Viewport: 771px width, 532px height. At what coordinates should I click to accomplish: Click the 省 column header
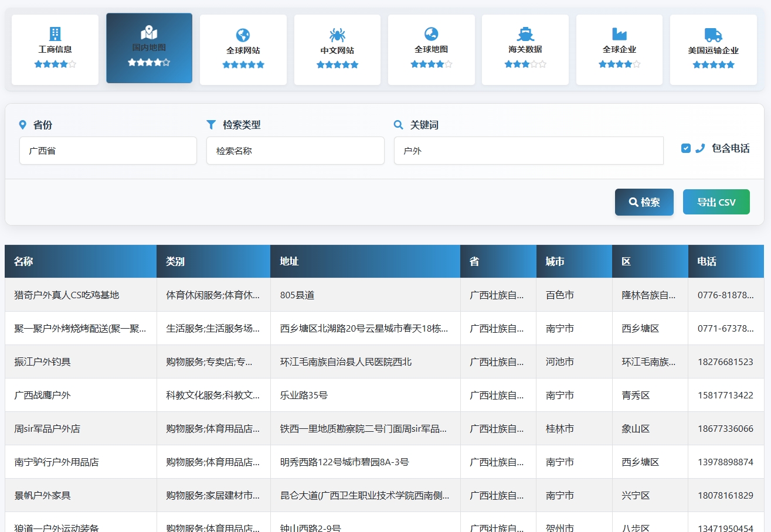coord(498,261)
